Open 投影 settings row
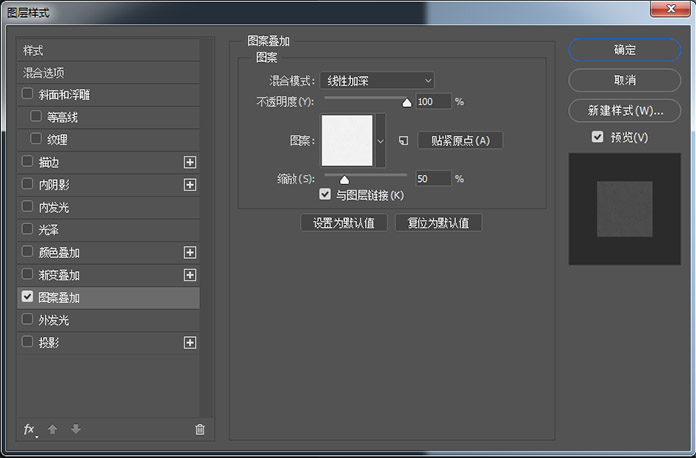This screenshot has width=696, height=458. pos(108,343)
